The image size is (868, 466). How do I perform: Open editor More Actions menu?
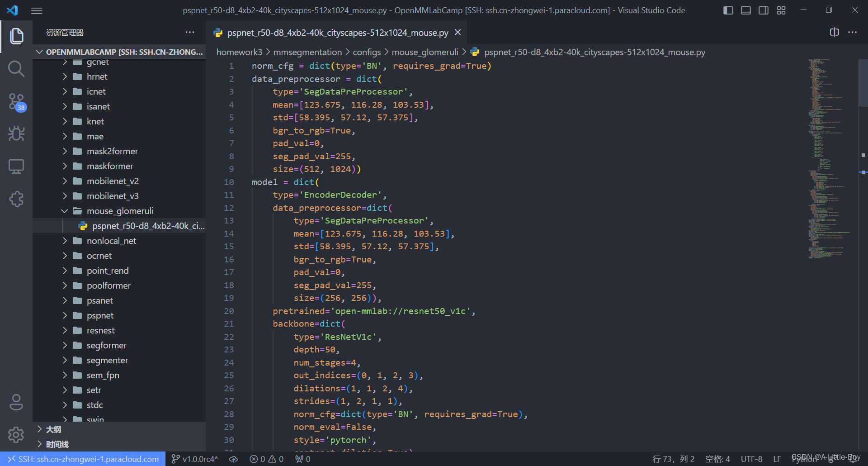pos(853,32)
